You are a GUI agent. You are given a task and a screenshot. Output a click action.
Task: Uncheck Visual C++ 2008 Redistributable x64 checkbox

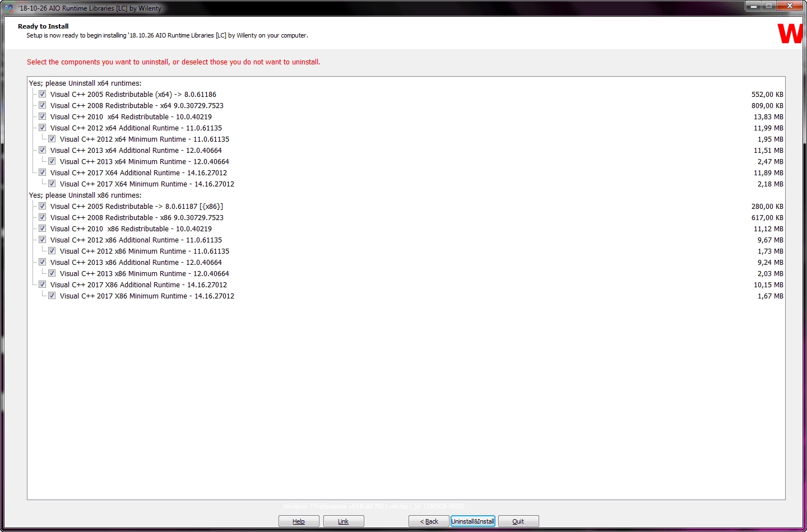click(43, 105)
